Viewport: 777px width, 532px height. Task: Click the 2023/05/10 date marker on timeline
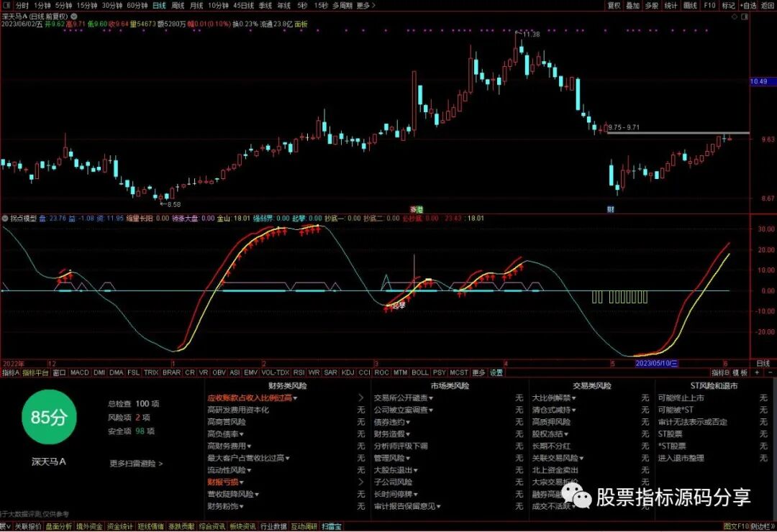(657, 364)
